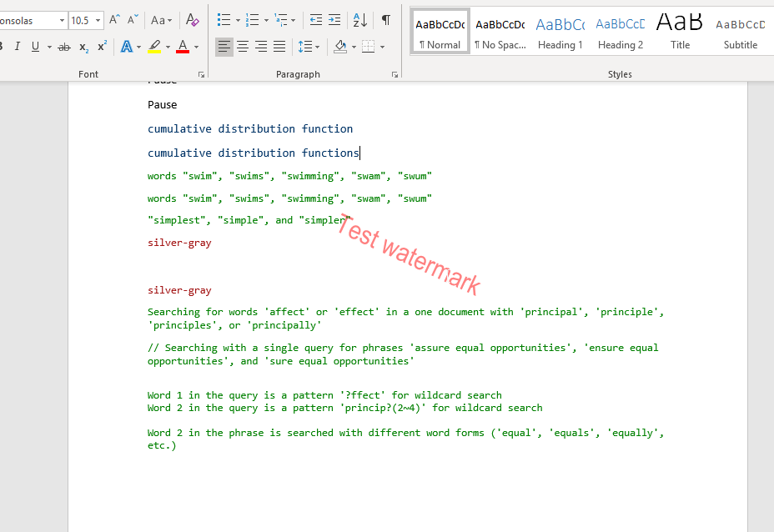Apply the Title style
The height and width of the screenshot is (532, 774).
680,31
